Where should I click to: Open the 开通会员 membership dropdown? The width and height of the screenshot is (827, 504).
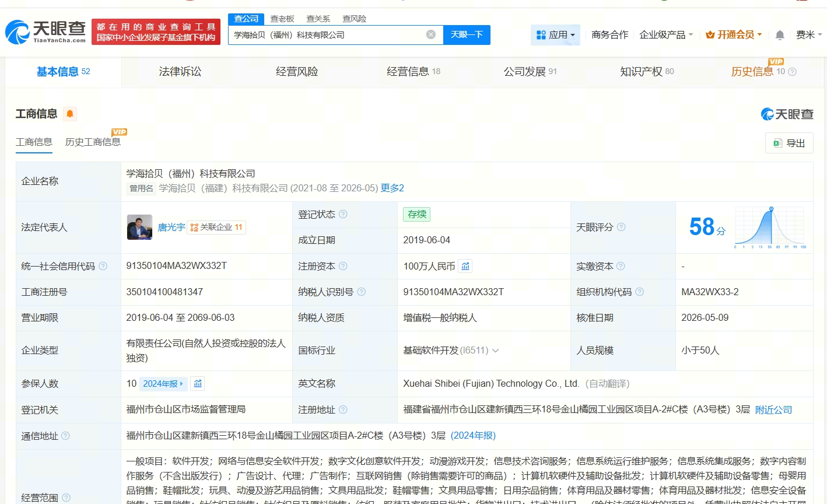(x=734, y=35)
